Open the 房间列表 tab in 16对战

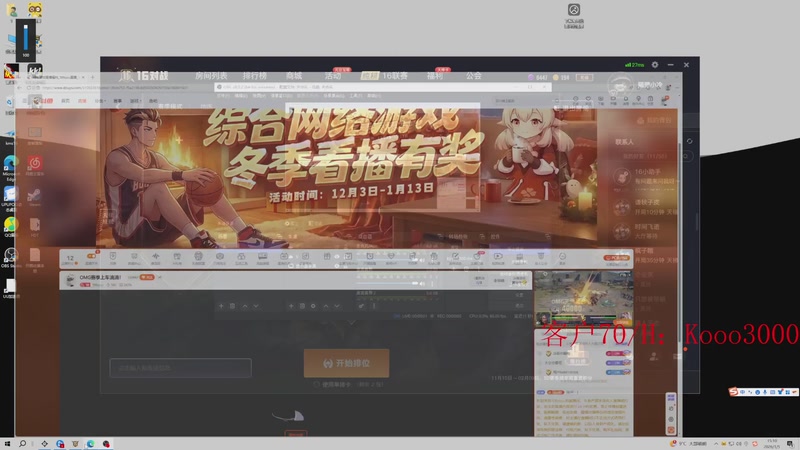[x=211, y=76]
